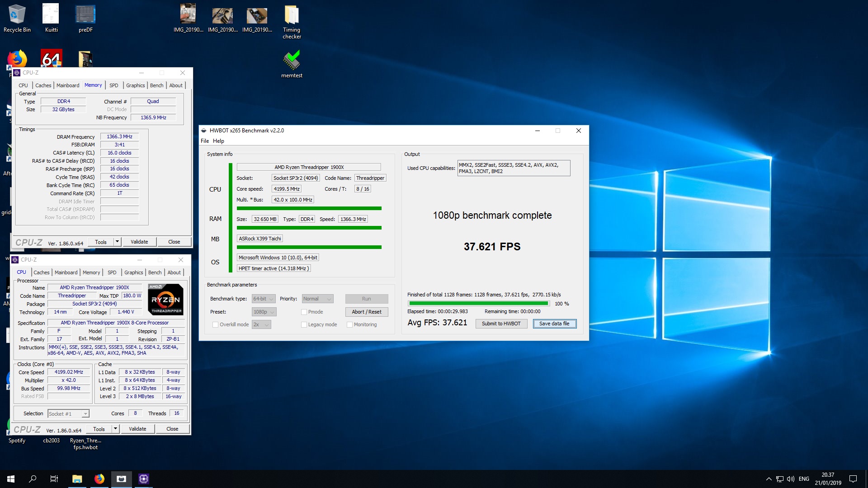Expand Tools arrow in lower CPU-Z
This screenshot has height=488, width=868.
(x=115, y=429)
